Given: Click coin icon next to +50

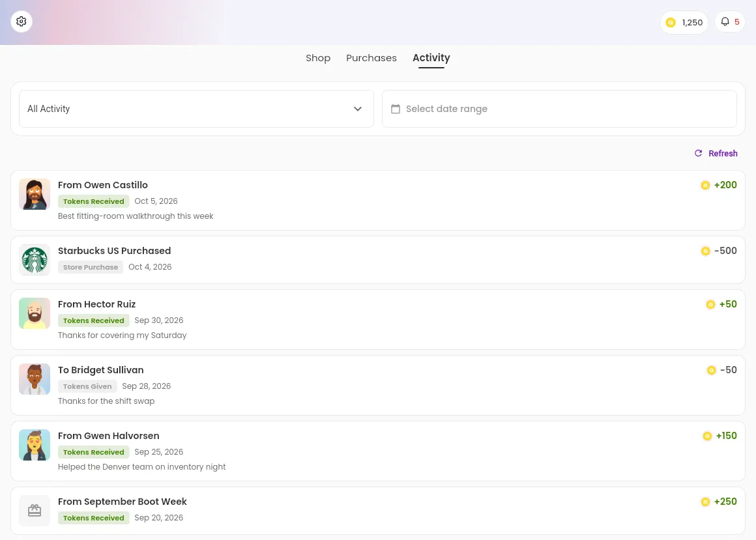Looking at the screenshot, I should tap(710, 304).
